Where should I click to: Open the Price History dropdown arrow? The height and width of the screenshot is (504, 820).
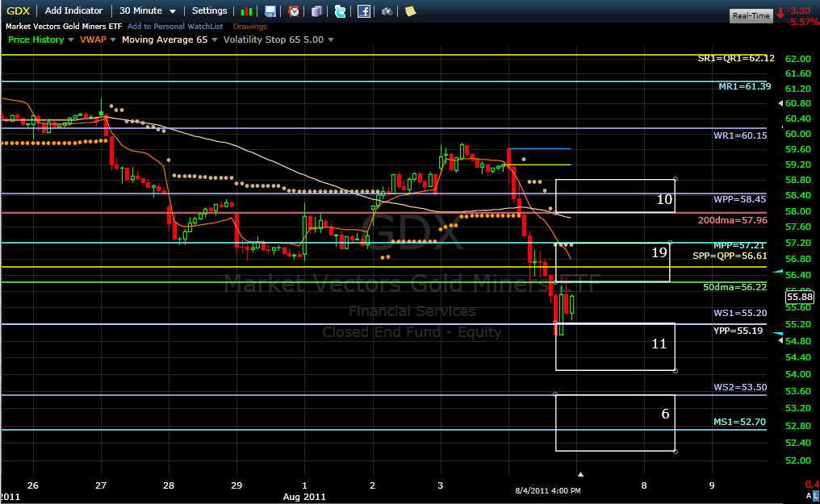(x=71, y=40)
